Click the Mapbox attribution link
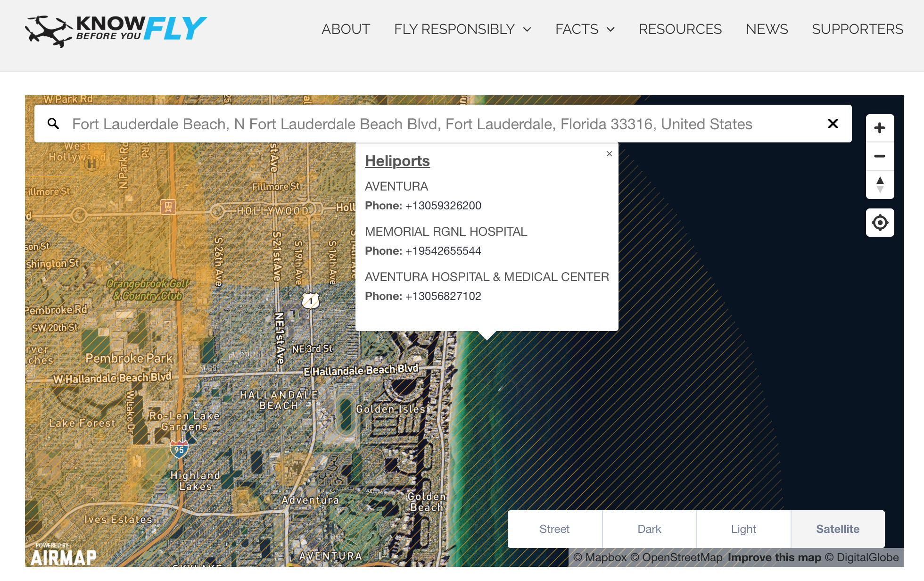This screenshot has height=581, width=924. (x=600, y=557)
